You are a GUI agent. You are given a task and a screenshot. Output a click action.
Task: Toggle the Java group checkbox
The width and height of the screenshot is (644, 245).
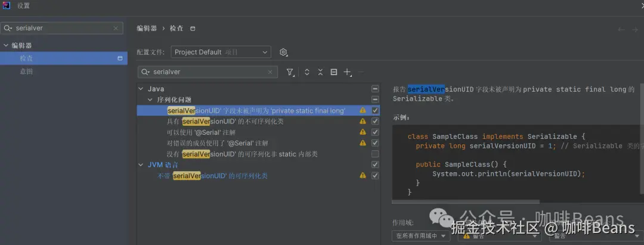pyautogui.click(x=375, y=89)
